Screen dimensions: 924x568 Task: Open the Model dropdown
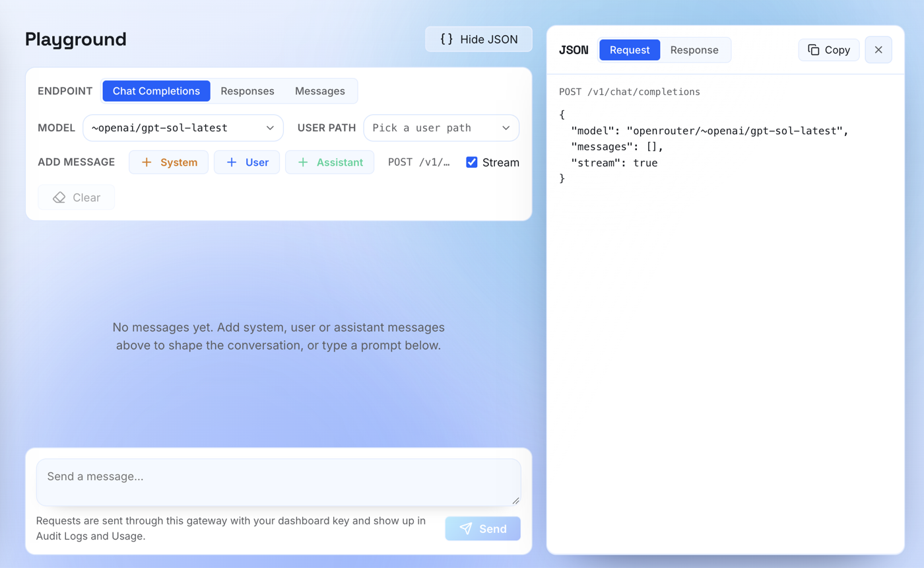183,128
